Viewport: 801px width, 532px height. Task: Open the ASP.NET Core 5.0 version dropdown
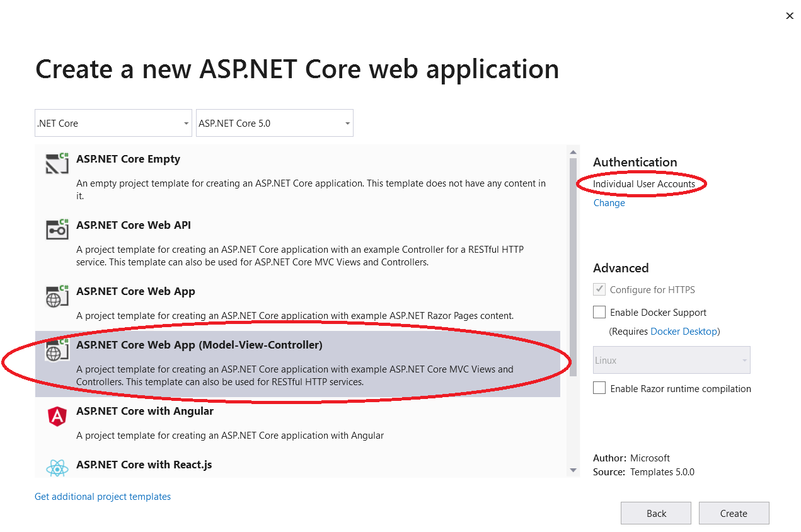click(275, 123)
